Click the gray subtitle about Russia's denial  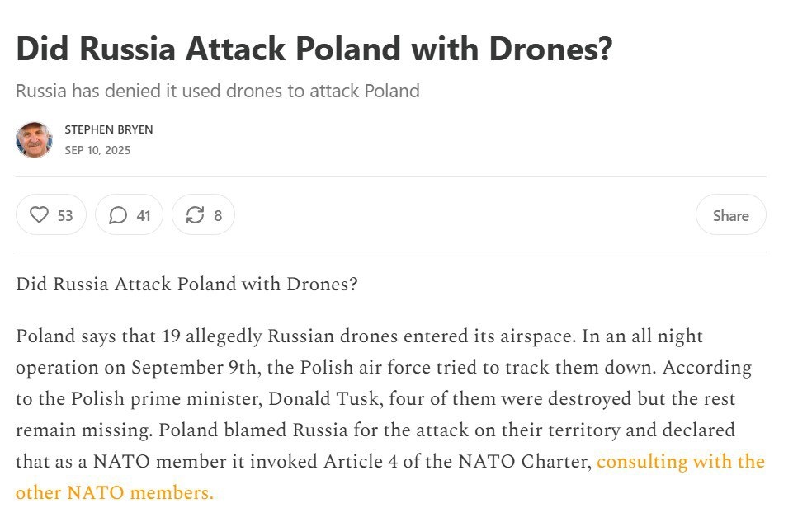click(x=218, y=91)
